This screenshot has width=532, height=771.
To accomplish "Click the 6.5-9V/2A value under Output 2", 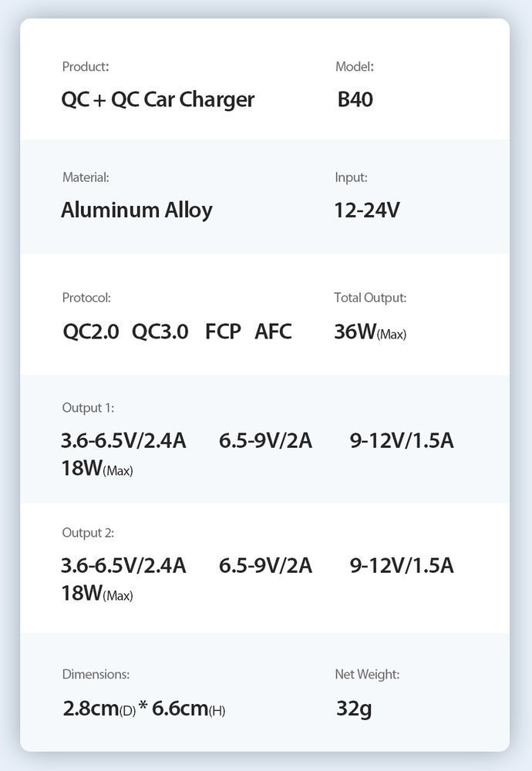I will 265,566.
